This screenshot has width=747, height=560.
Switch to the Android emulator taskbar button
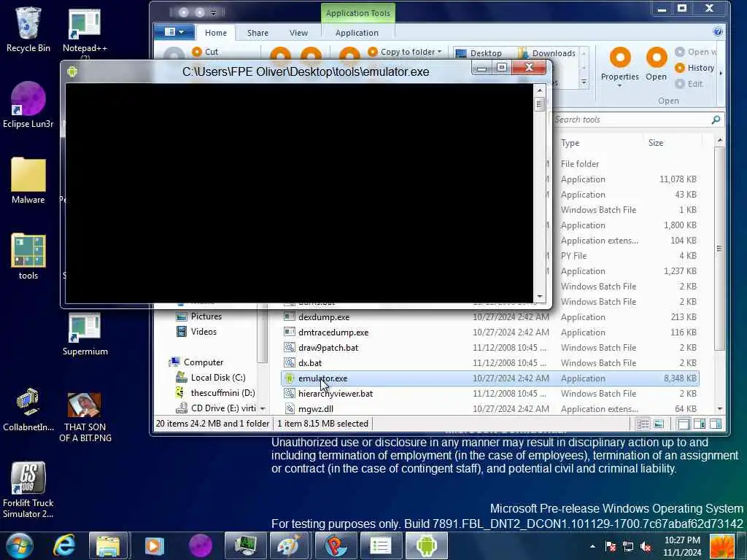coord(427,545)
